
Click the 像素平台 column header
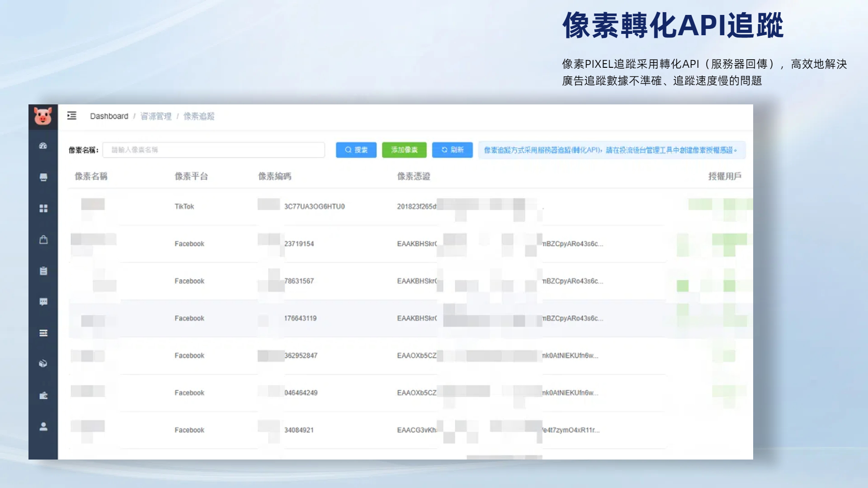191,176
